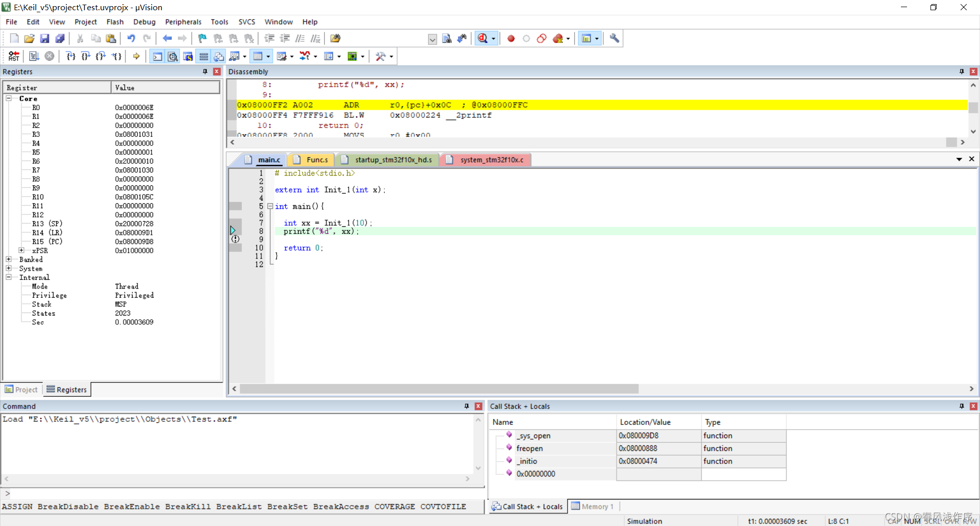Open the File menu
This screenshot has width=980, height=526.
tap(11, 22)
